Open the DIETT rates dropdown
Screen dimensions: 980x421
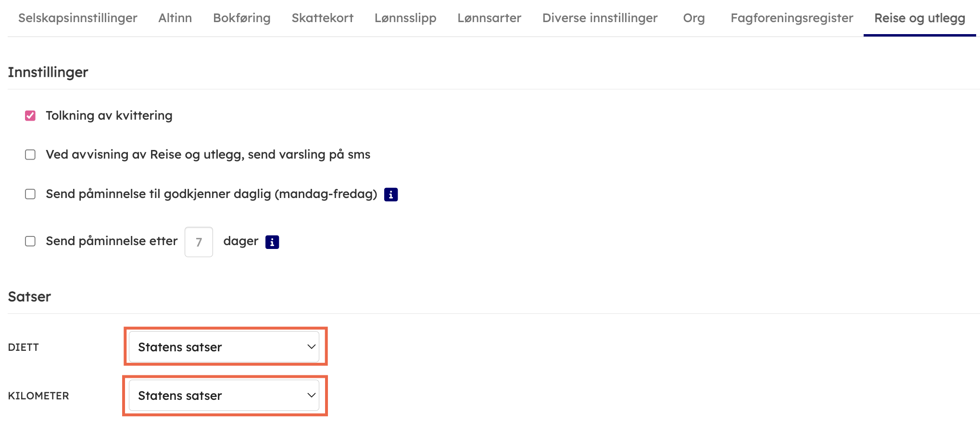(x=224, y=347)
